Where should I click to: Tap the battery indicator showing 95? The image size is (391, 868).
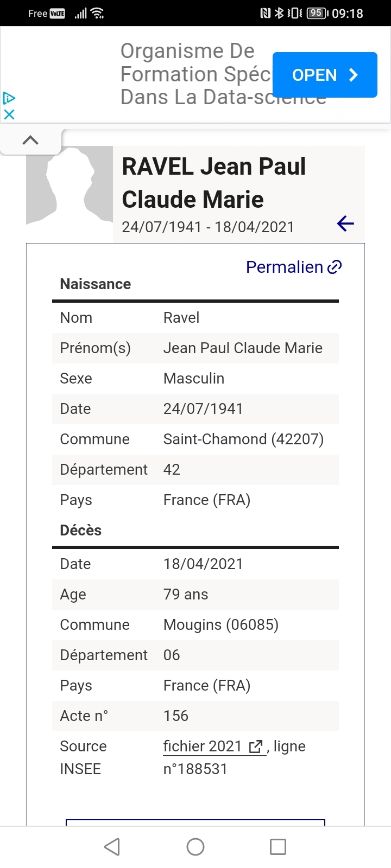pos(316,14)
